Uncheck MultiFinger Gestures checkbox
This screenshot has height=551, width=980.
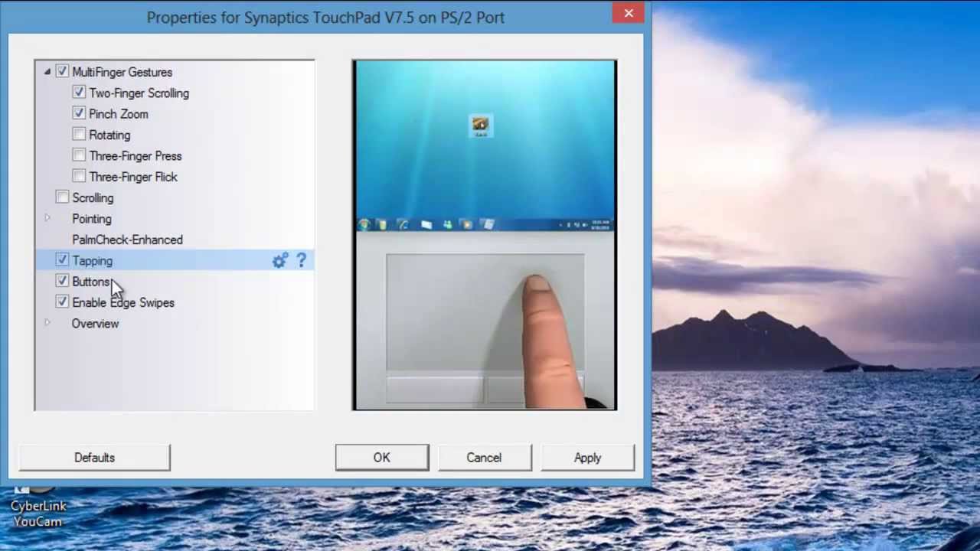point(62,72)
